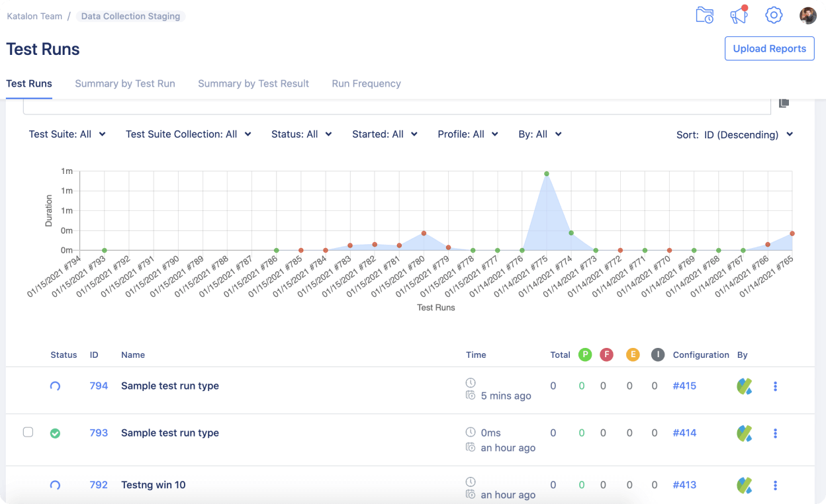Click the Katalon user avatar for run 794
This screenshot has width=826, height=504.
click(x=745, y=386)
